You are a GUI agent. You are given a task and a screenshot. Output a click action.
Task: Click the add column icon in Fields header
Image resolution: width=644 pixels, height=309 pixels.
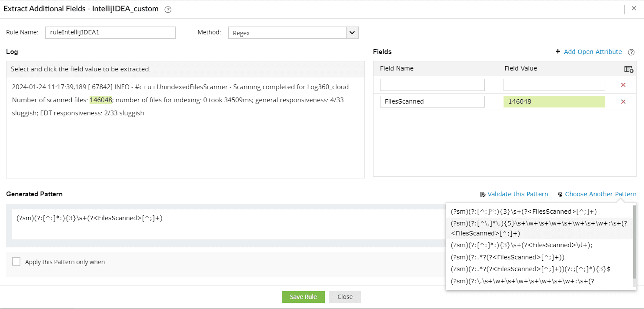pos(628,69)
